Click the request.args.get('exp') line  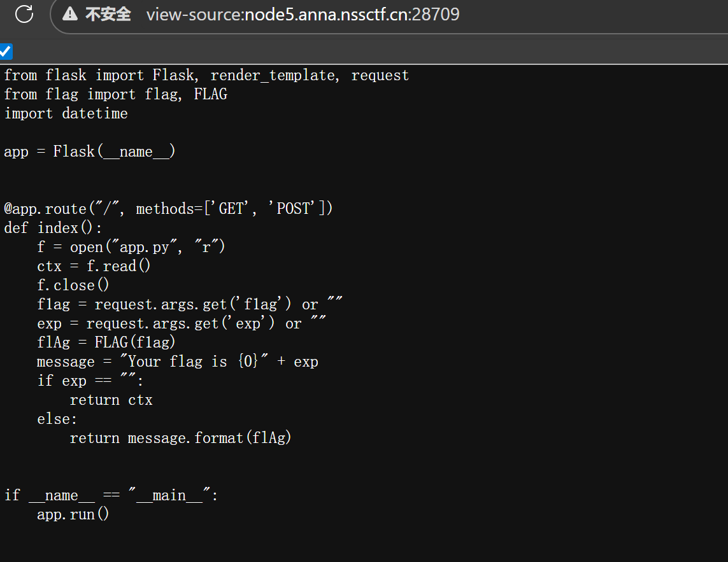click(x=182, y=323)
